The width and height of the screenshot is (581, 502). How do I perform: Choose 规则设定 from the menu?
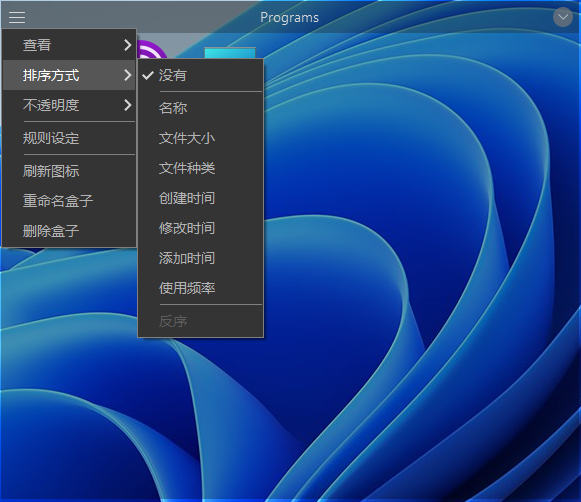69,138
